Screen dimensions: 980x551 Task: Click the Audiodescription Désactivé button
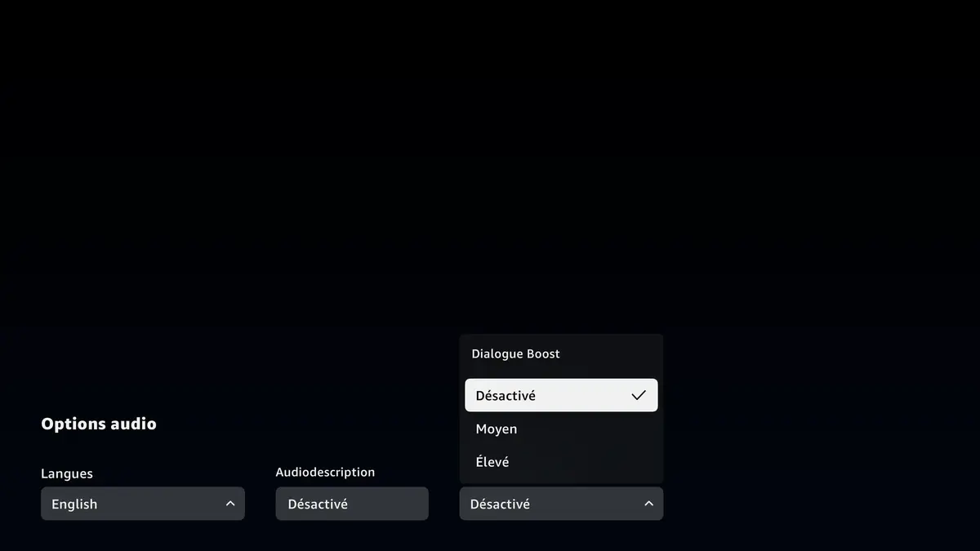351,504
